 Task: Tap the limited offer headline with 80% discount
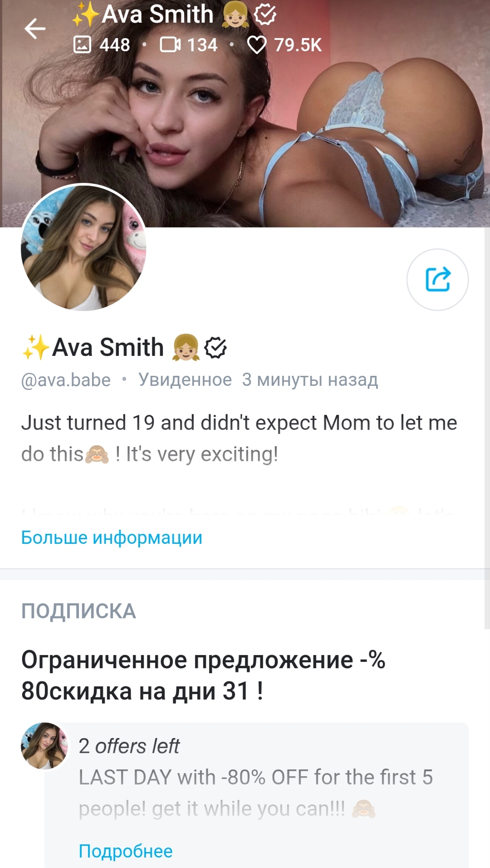click(203, 675)
